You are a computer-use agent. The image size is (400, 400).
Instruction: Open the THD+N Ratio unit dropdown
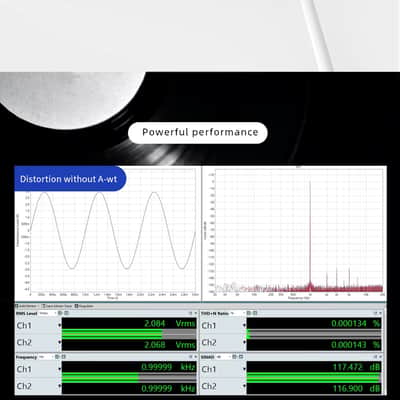click(238, 313)
